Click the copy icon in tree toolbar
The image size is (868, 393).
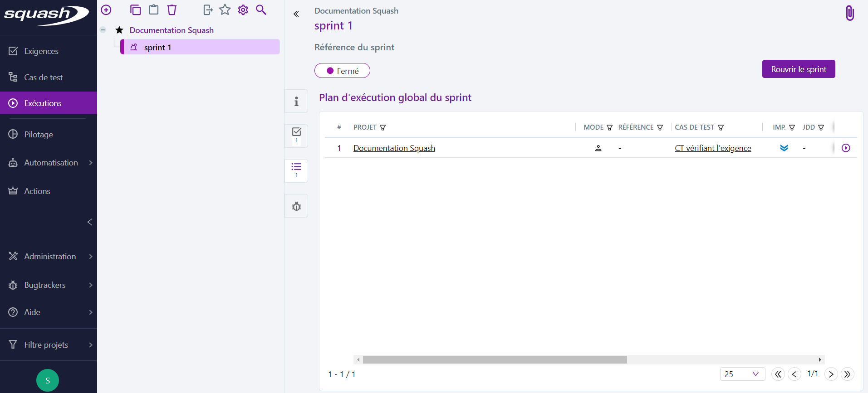coord(135,10)
